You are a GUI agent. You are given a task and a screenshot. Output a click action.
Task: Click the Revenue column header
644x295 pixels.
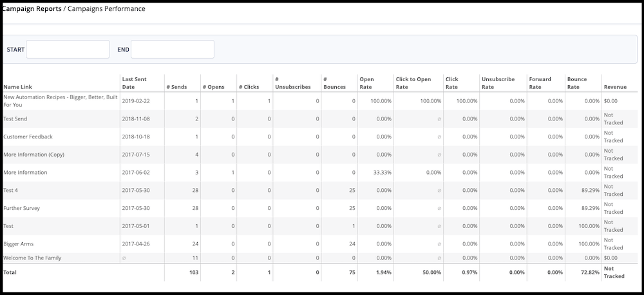[x=614, y=87]
